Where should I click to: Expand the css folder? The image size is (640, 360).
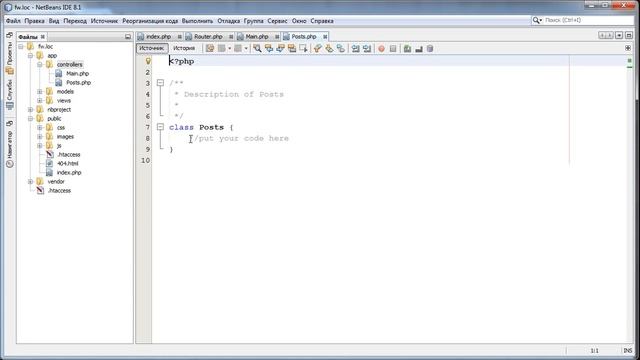tap(40, 127)
